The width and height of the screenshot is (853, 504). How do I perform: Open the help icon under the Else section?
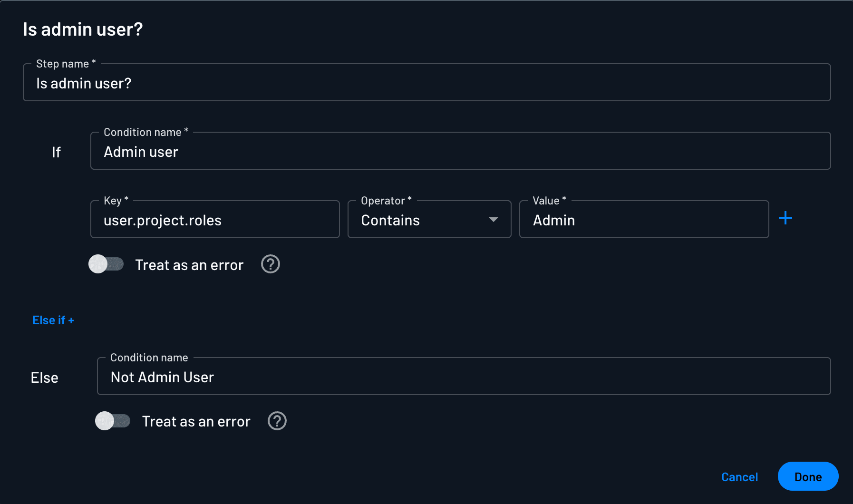click(277, 421)
